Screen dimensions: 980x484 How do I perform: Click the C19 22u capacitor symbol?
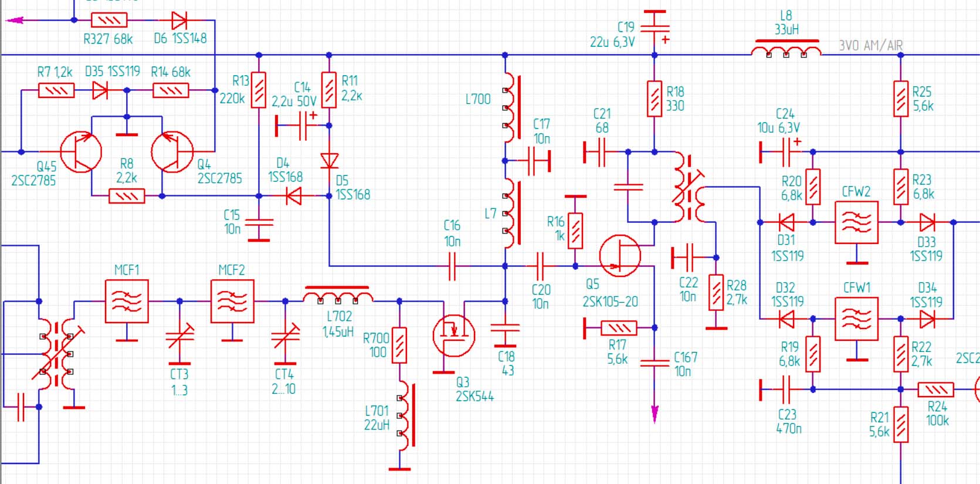point(655,27)
